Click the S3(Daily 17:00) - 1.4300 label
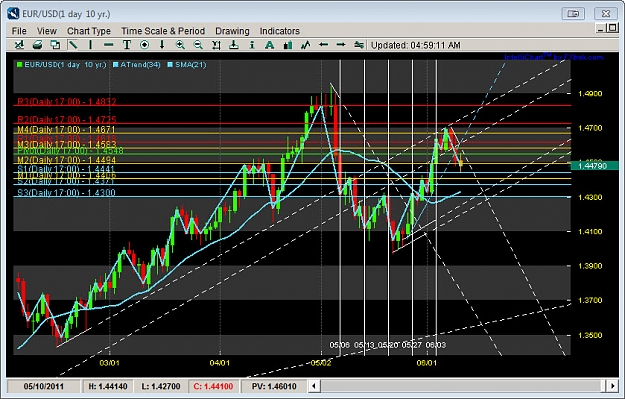Viewport: 625px width, 399px height. coord(66,193)
